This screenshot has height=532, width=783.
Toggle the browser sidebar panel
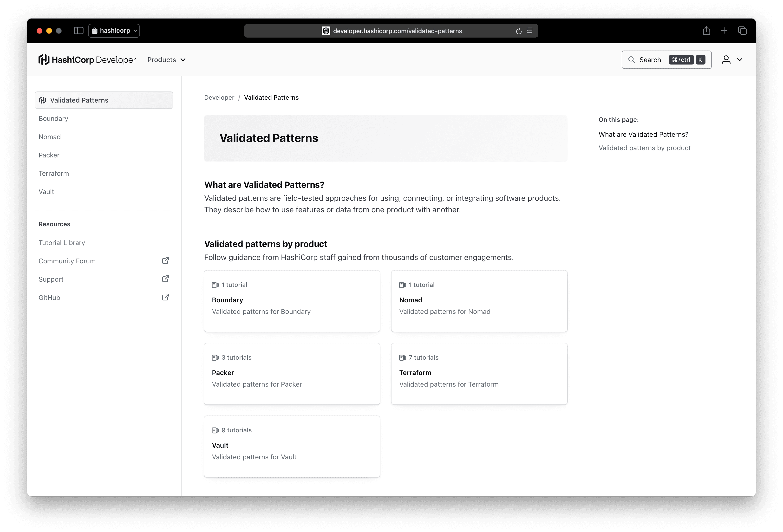78,30
